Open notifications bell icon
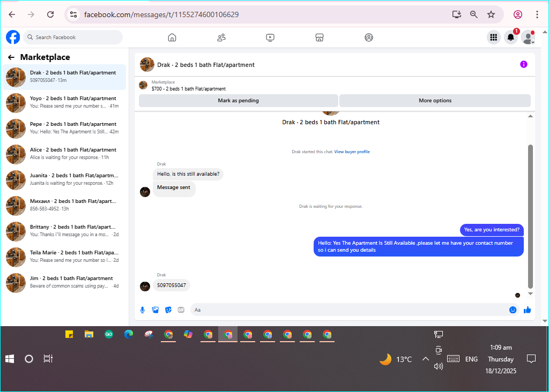Image resolution: width=549 pixels, height=392 pixels. pos(511,37)
